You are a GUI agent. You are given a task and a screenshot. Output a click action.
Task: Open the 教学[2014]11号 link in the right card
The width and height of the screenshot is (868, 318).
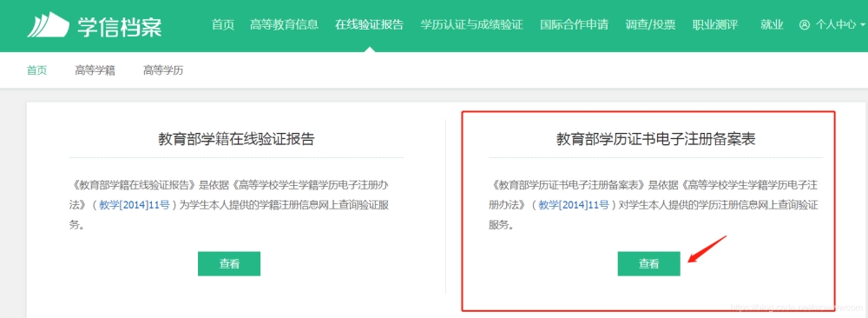(x=574, y=204)
